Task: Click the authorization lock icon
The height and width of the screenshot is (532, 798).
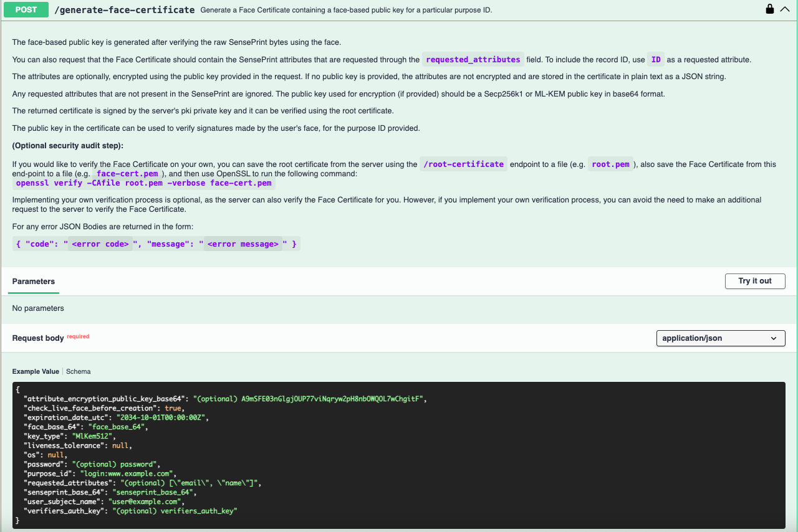Action: pos(770,9)
